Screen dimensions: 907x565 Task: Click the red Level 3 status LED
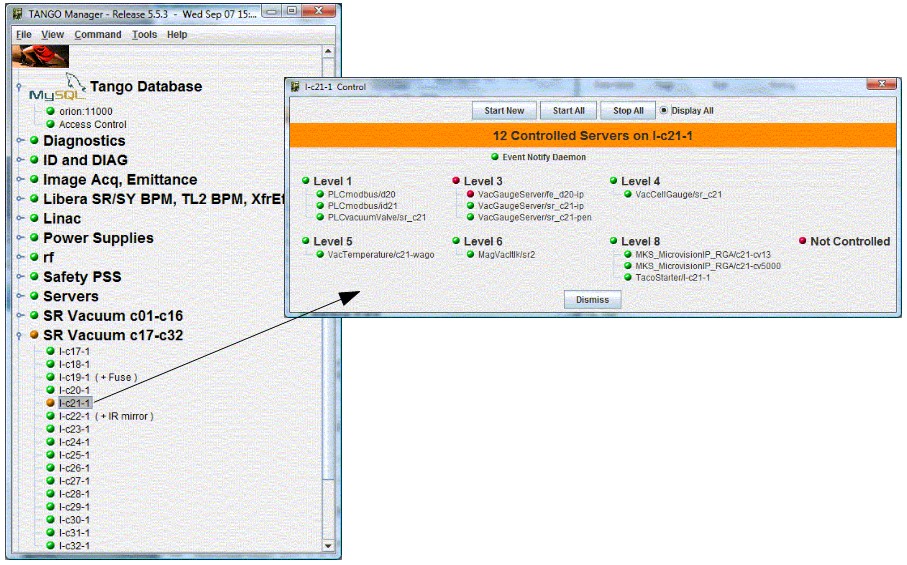coord(457,181)
